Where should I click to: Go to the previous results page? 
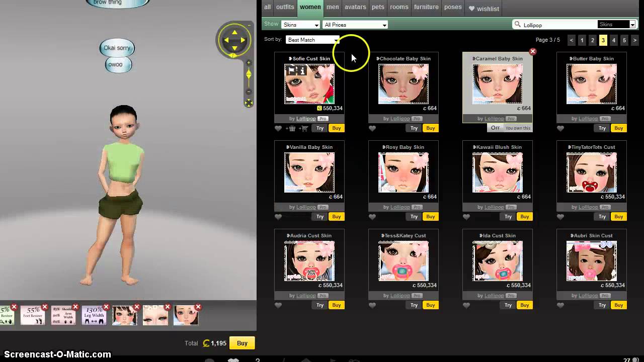[x=572, y=40]
